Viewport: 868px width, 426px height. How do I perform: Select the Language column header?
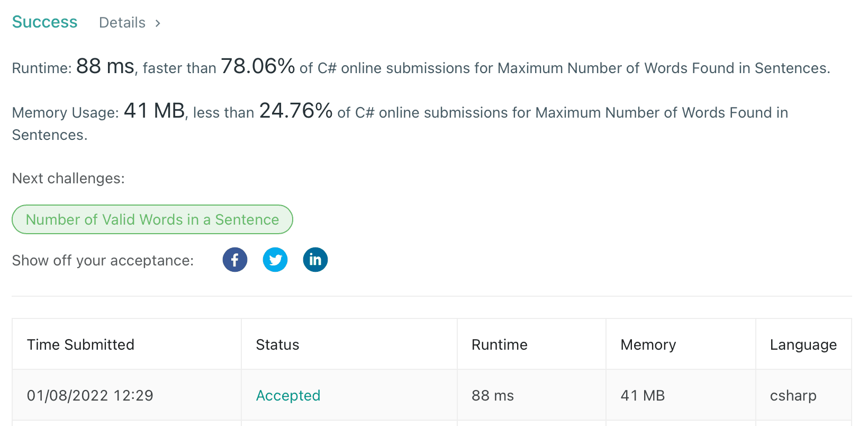[803, 345]
